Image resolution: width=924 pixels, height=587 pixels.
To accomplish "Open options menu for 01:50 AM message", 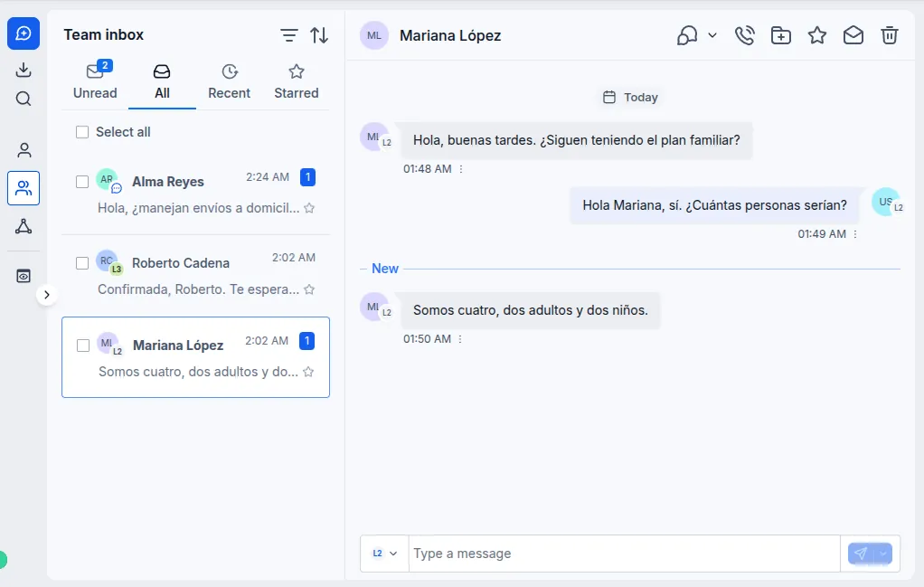I will 460,339.
